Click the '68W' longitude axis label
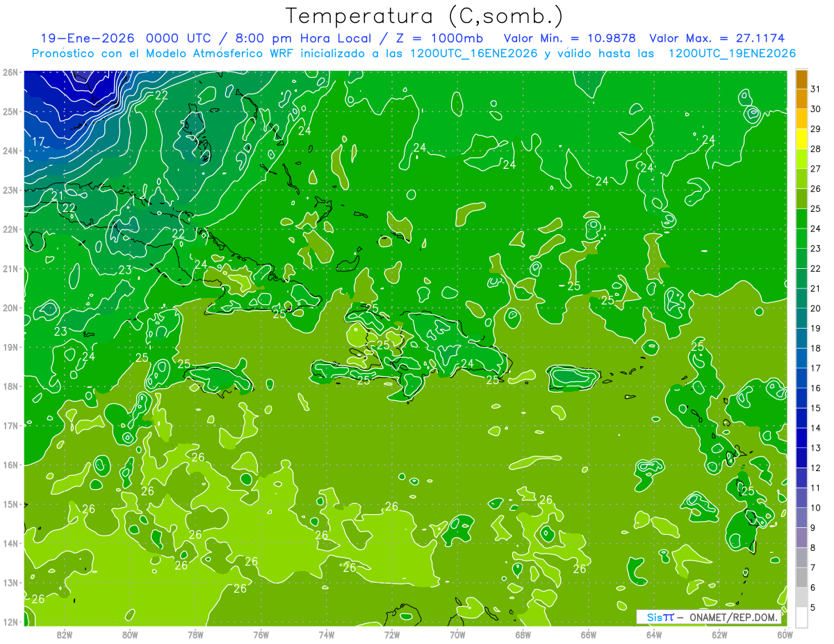Viewport: 834px width, 644px height. [523, 634]
